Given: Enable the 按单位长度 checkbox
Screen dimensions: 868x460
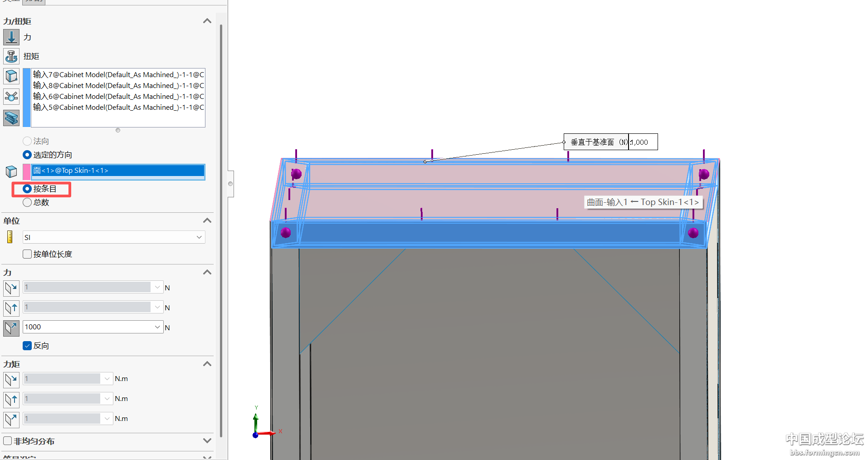Looking at the screenshot, I should click(27, 254).
